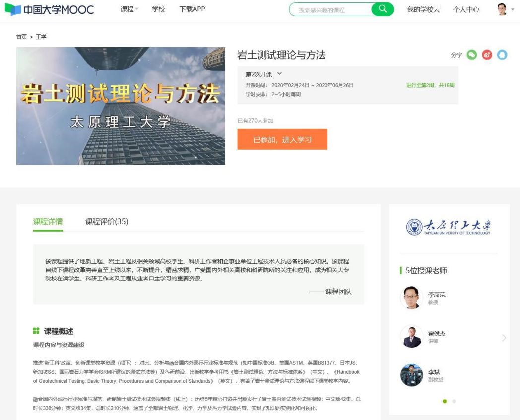This screenshot has width=520, height=420.
Task: Click the green search magnifier button
Action: 382,9
